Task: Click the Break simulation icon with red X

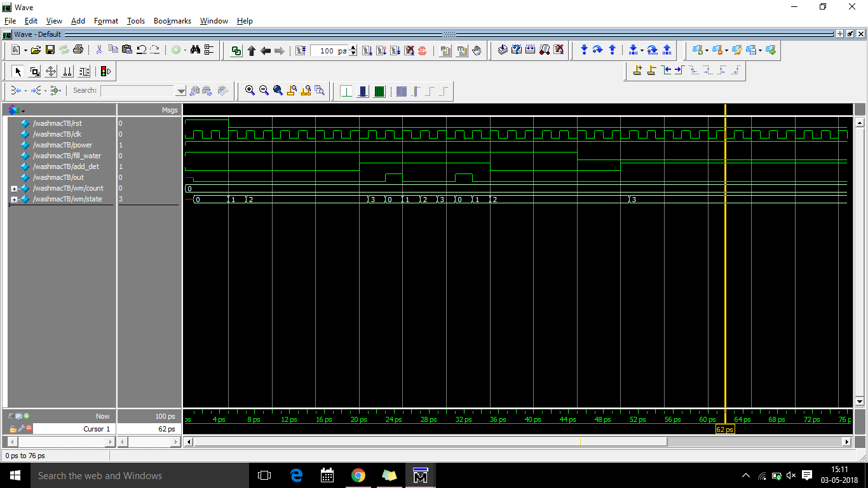Action: point(409,51)
